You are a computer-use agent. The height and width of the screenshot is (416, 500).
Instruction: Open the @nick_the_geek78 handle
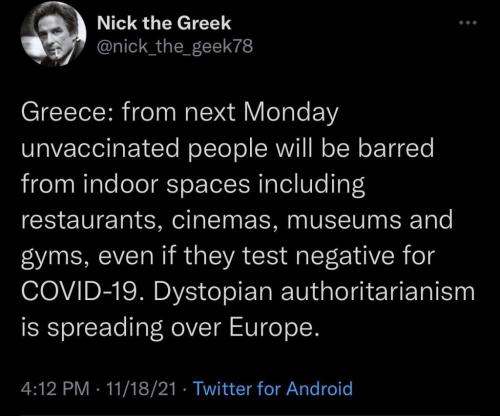point(175,47)
